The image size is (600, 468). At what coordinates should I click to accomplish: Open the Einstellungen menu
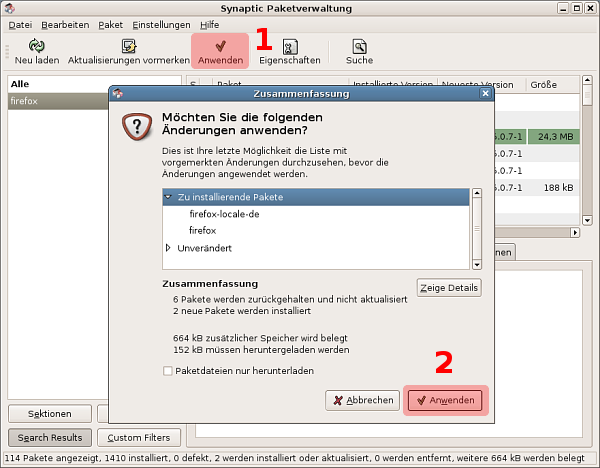[x=161, y=25]
